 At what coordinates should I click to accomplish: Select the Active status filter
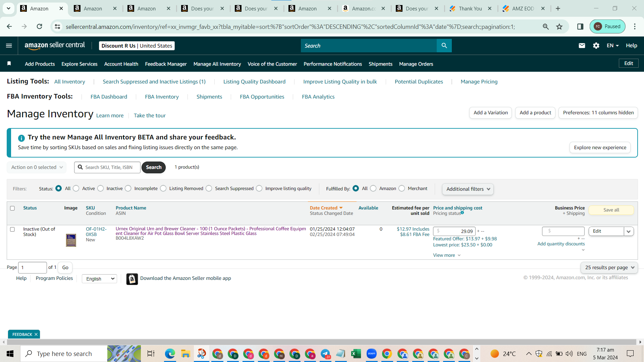coord(76,188)
